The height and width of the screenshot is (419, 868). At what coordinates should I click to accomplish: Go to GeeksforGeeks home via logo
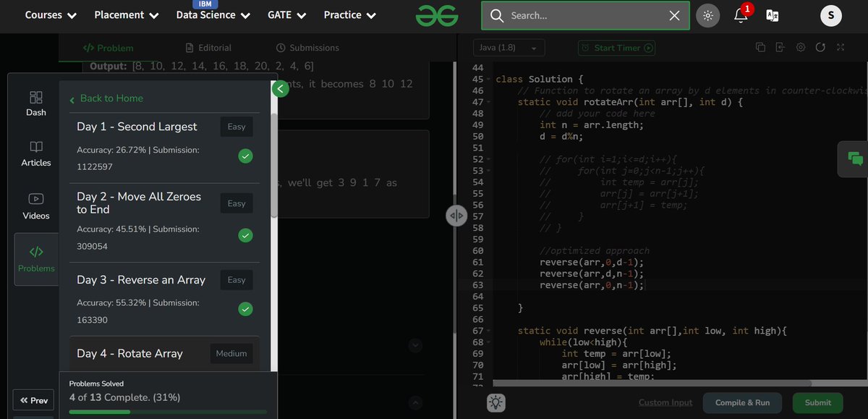pyautogui.click(x=437, y=15)
